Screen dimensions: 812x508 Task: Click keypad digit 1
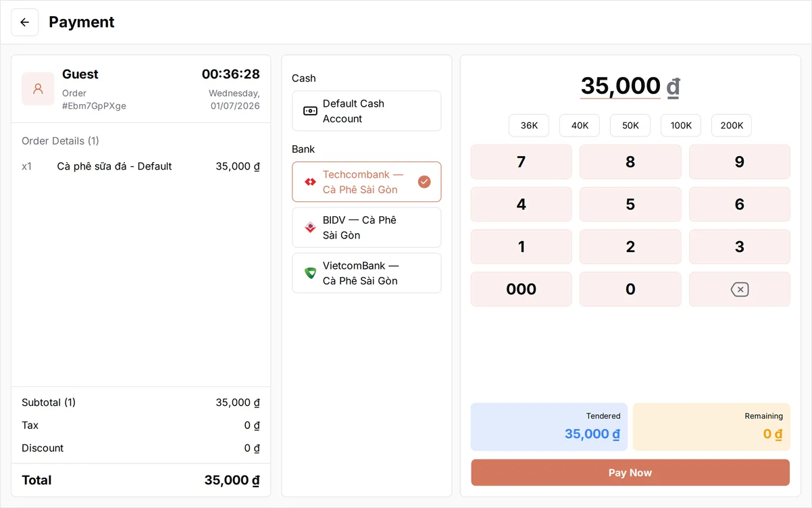click(522, 247)
